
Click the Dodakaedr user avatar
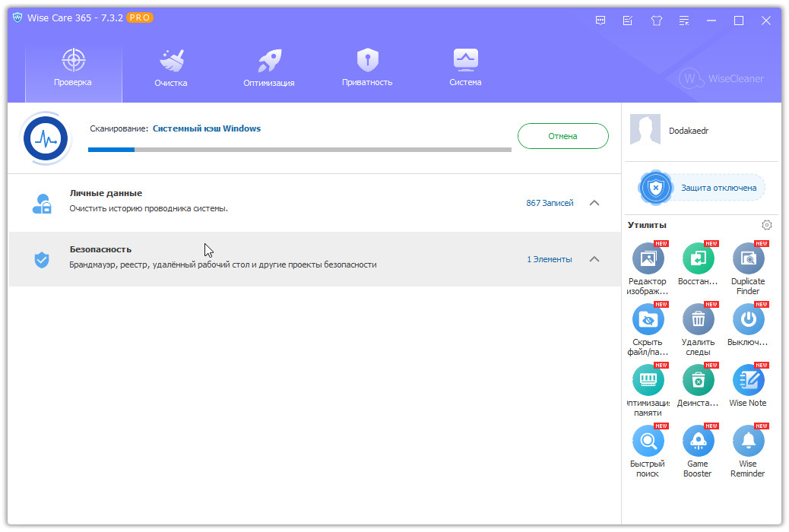point(645,131)
